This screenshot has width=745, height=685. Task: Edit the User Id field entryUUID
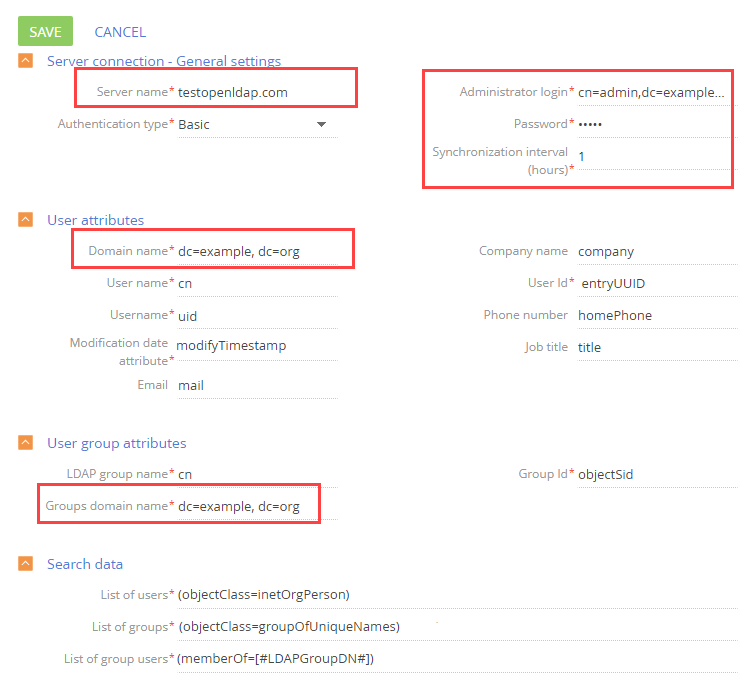[x=658, y=284]
